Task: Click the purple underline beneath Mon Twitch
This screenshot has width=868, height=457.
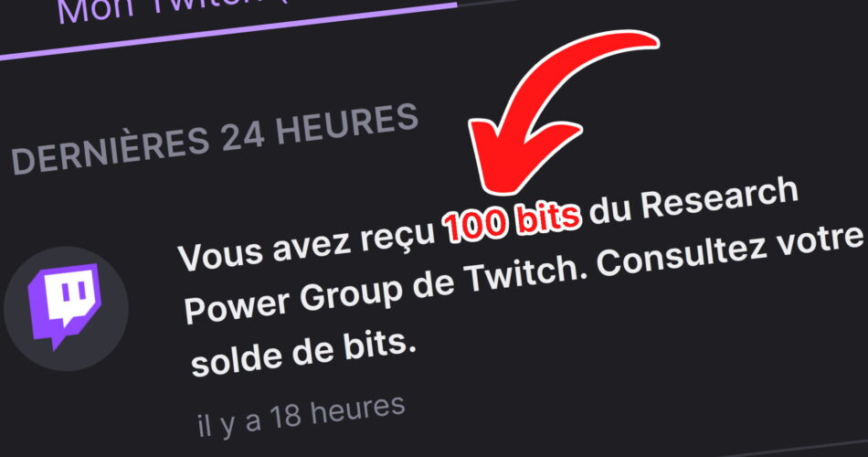Action: 227,30
